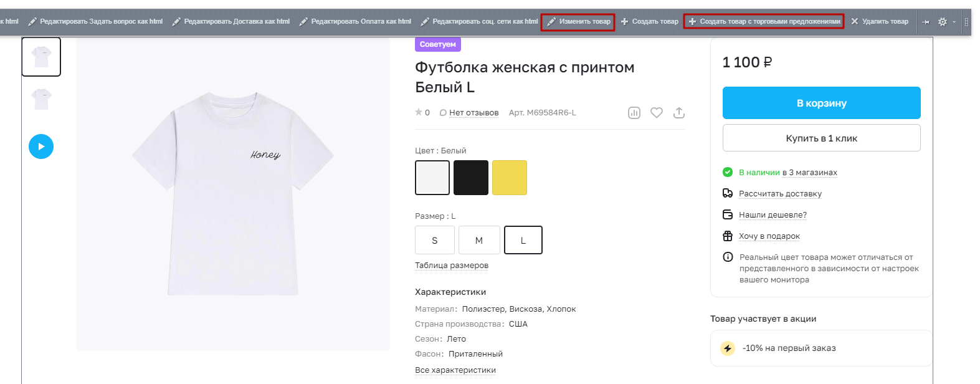Click the 'Размер : L' label
The image size is (980, 384).
tap(435, 216)
